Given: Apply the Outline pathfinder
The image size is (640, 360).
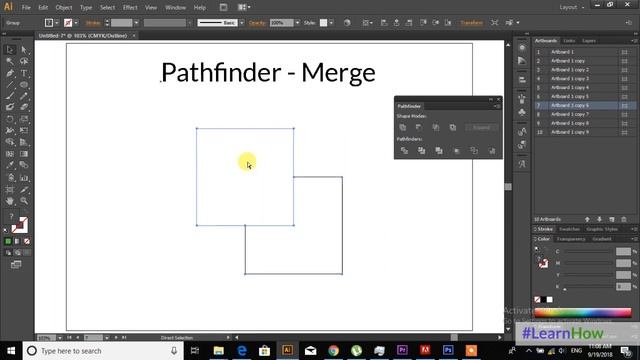Looking at the screenshot, I should click(x=474, y=151).
